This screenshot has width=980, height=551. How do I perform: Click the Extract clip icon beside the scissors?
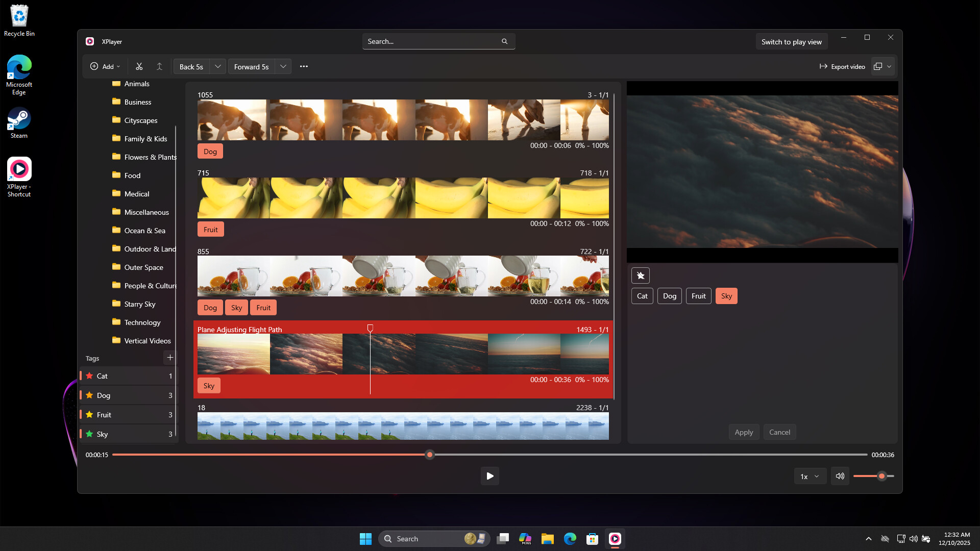pyautogui.click(x=159, y=66)
